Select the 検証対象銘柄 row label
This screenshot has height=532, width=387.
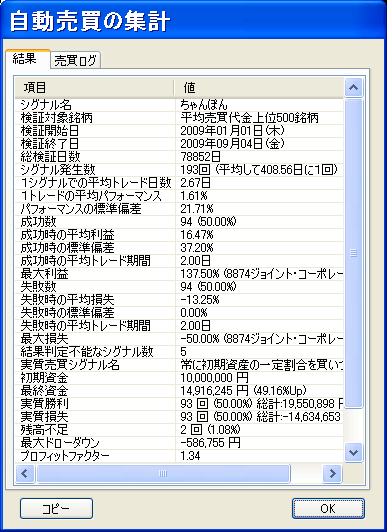[56, 118]
